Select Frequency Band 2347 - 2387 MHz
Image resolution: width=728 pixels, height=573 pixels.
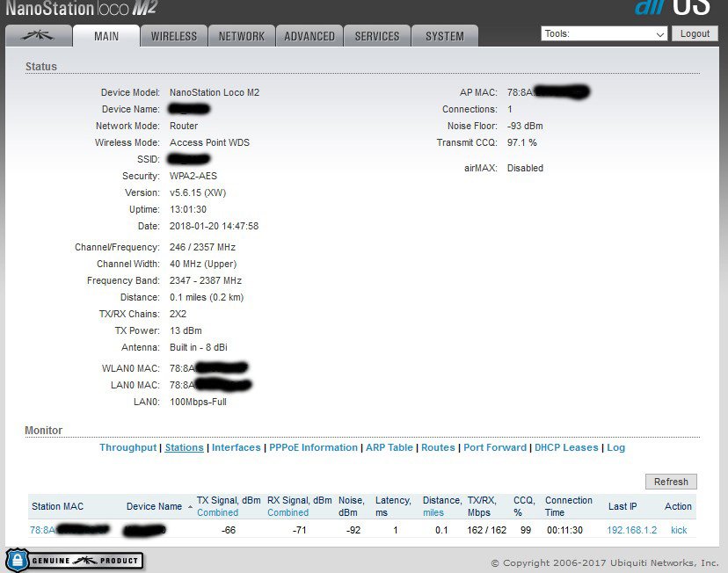point(206,280)
